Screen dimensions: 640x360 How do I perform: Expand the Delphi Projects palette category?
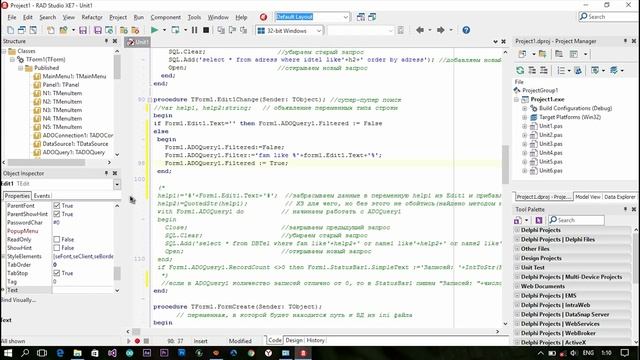pos(517,230)
